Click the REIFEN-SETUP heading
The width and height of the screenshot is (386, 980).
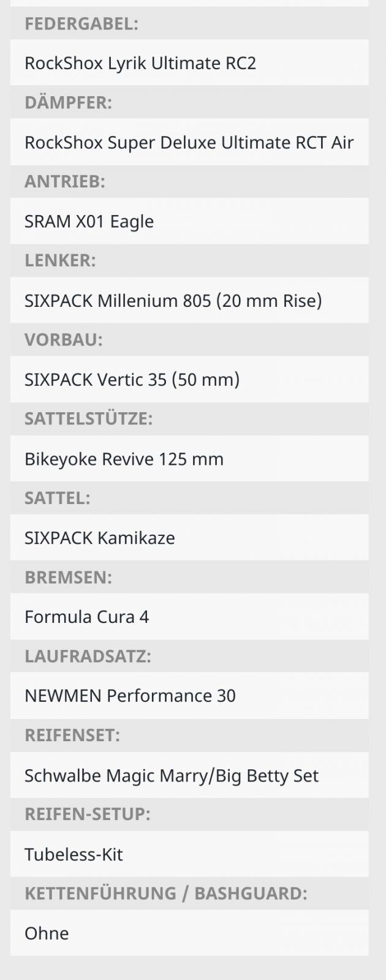click(88, 814)
